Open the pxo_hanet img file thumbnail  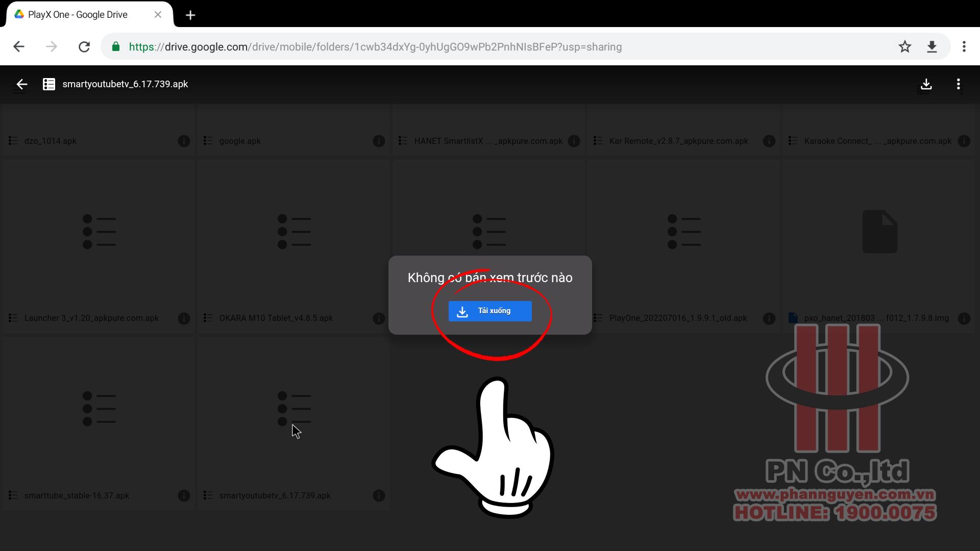[x=879, y=232]
